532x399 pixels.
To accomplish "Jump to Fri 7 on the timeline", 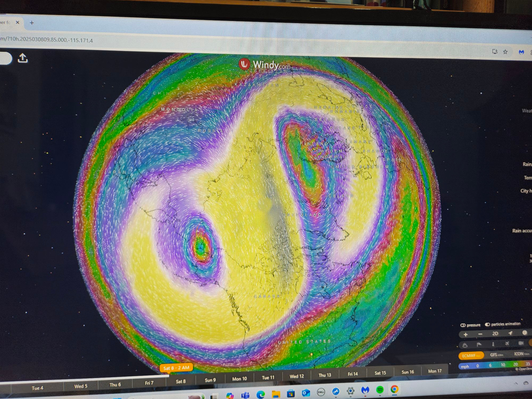I will pos(149,383).
